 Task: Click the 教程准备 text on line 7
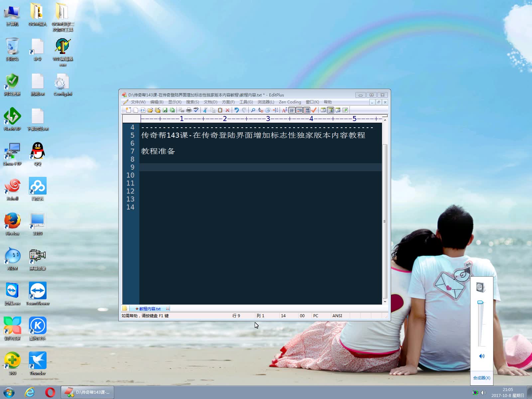click(158, 151)
